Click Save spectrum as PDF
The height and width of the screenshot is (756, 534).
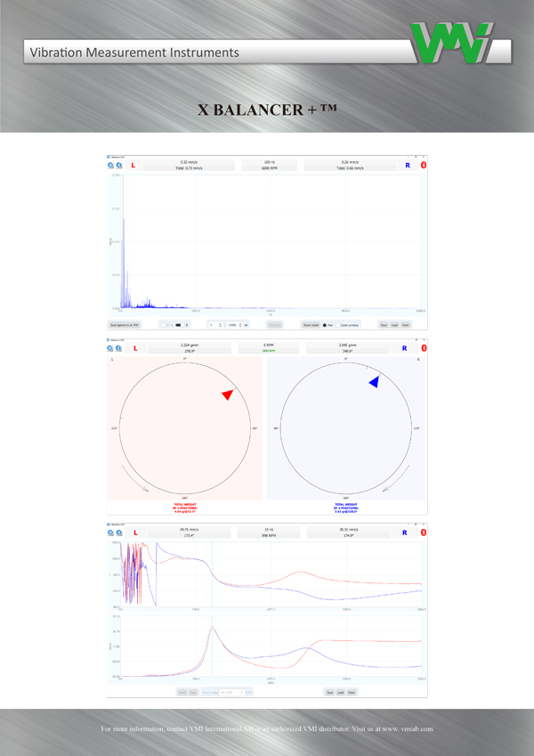(125, 325)
